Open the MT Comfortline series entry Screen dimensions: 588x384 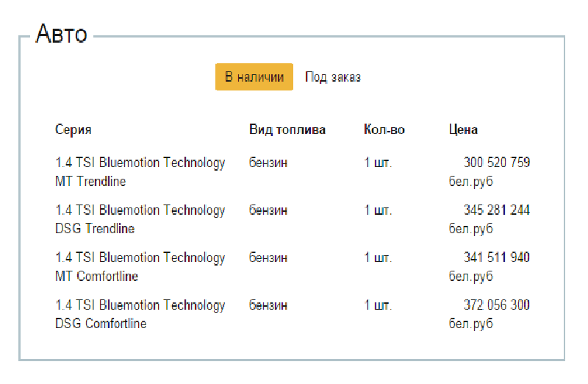tap(140, 267)
